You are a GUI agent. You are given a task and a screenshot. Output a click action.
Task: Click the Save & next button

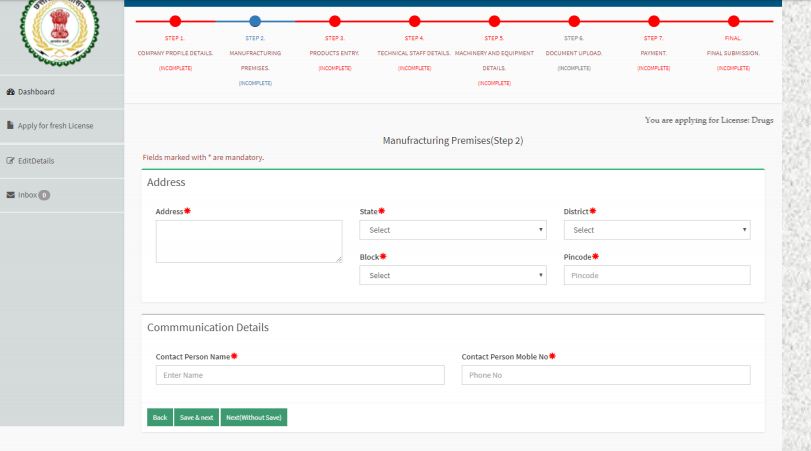tap(196, 417)
